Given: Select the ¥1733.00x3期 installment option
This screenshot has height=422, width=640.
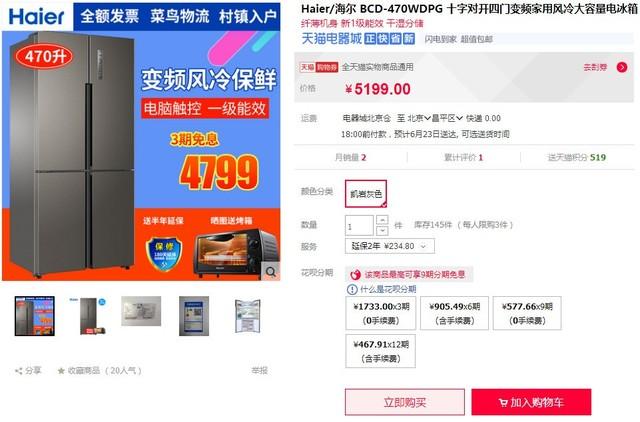Looking at the screenshot, I should [x=380, y=313].
